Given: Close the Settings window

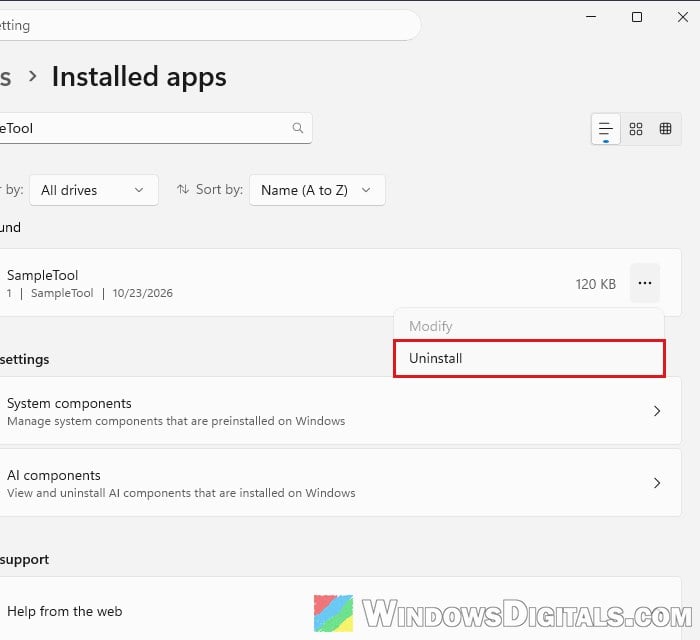Looking at the screenshot, I should (x=683, y=17).
